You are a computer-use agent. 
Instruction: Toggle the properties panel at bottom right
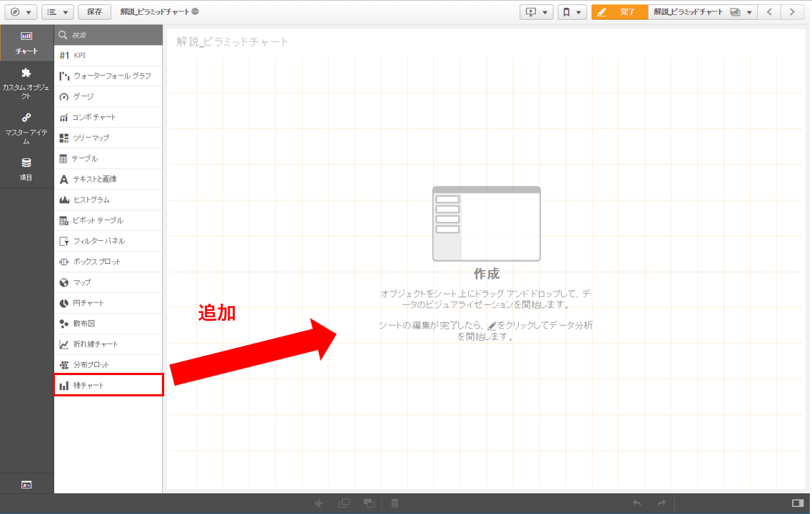[797, 503]
